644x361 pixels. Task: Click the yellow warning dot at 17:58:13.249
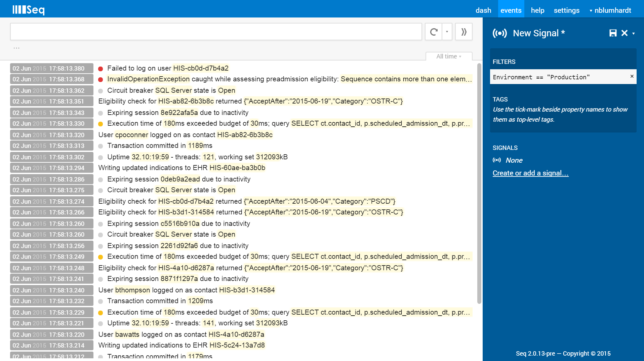(x=100, y=257)
